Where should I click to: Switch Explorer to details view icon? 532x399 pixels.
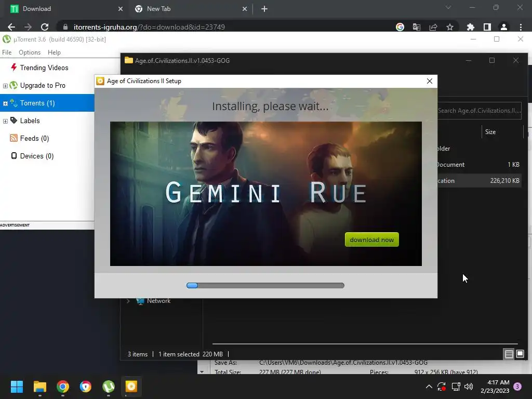509,354
